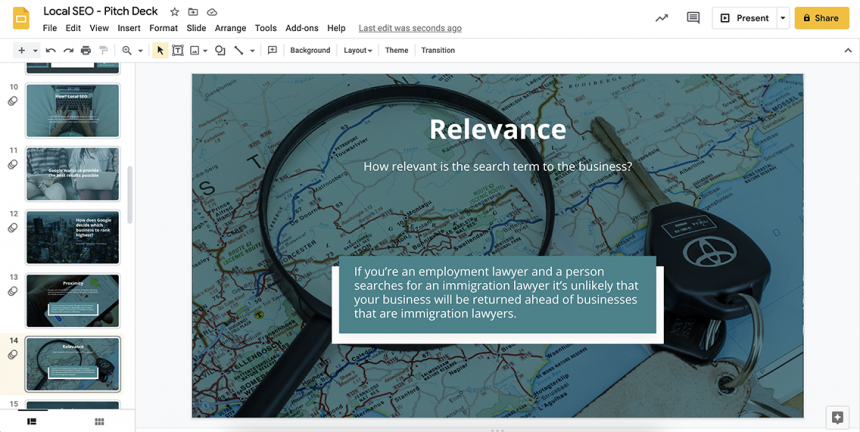The width and height of the screenshot is (860, 432).
Task: Select slide 13 Proximity thumbnail
Action: tap(72, 301)
